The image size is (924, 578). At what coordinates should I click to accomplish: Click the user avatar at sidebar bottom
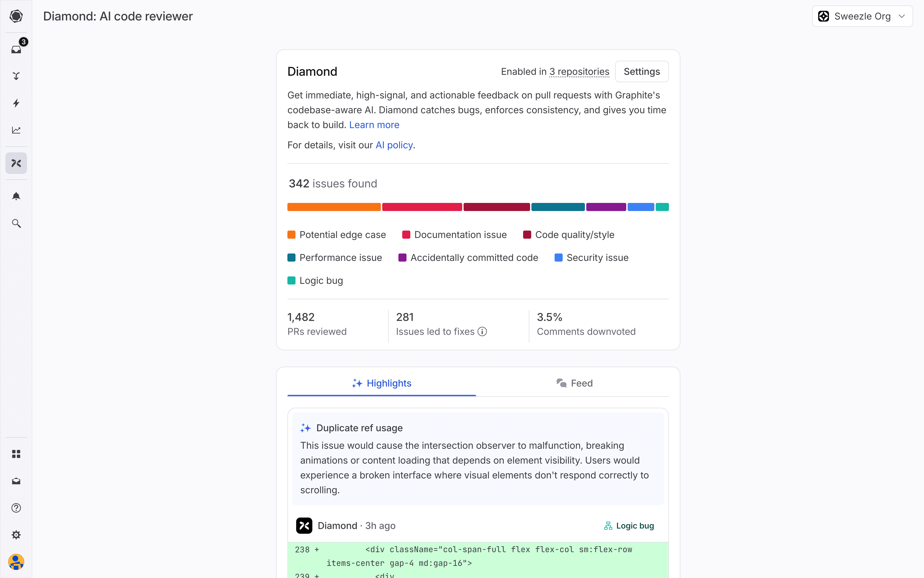click(16, 562)
